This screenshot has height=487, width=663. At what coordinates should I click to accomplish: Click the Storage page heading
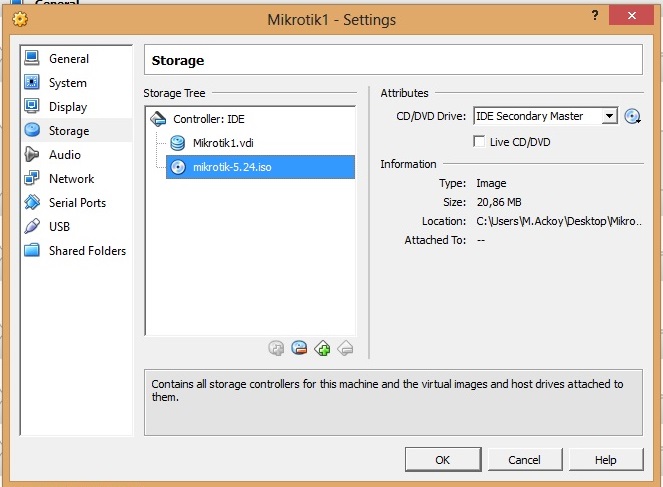pos(178,60)
